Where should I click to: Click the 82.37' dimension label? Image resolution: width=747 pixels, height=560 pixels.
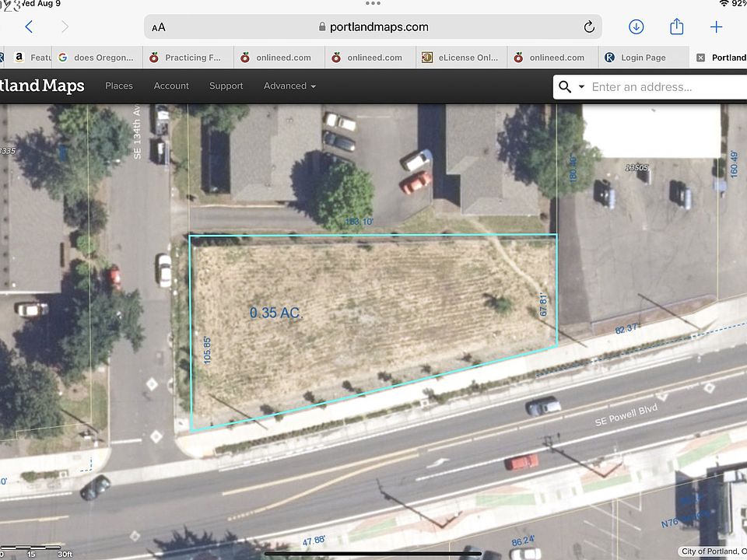pos(626,328)
